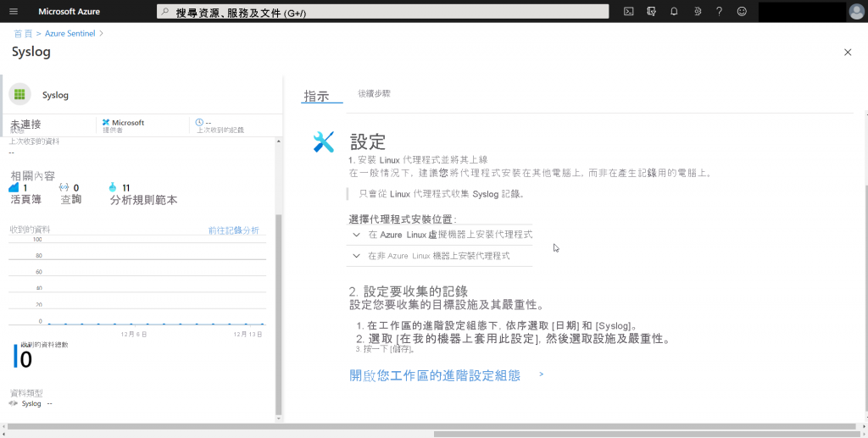Click the 查詢 label
Image resolution: width=868 pixels, height=438 pixels.
pos(71,200)
